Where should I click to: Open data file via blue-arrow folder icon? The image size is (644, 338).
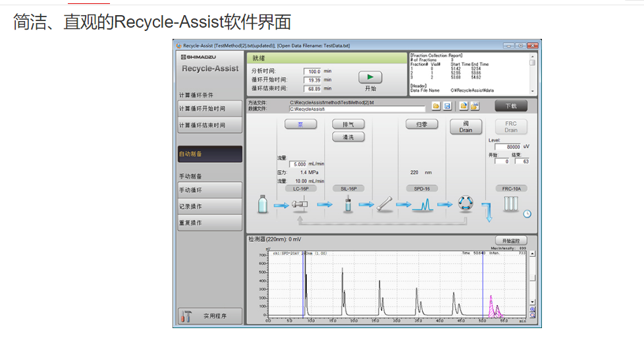click(464, 106)
